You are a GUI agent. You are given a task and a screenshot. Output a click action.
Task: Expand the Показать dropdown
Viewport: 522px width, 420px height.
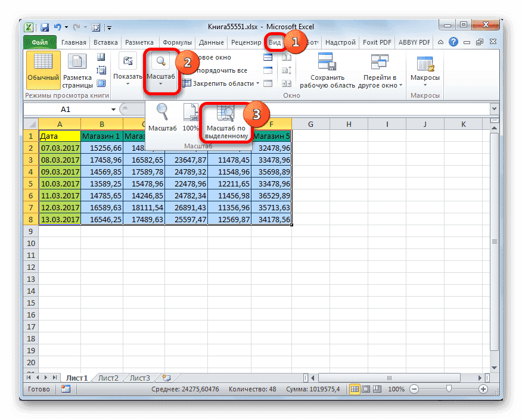pos(127,70)
